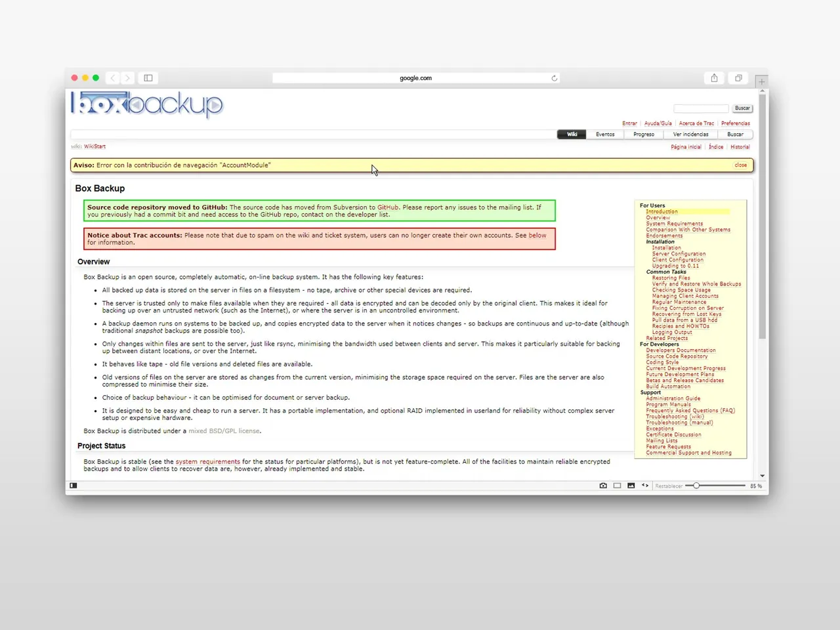Open the Coding Style link
This screenshot has height=630, width=840.
662,362
